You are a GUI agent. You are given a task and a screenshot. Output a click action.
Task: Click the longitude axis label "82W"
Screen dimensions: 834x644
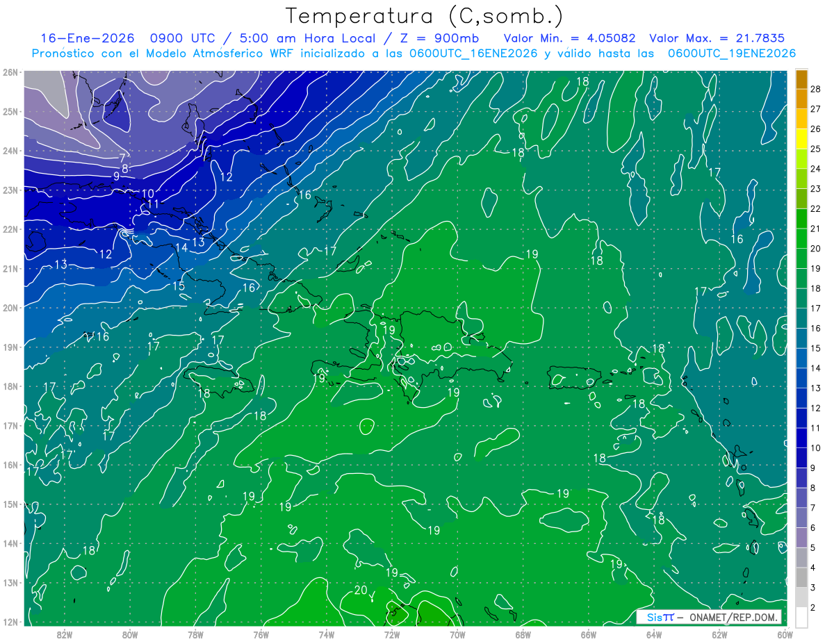[x=65, y=634]
